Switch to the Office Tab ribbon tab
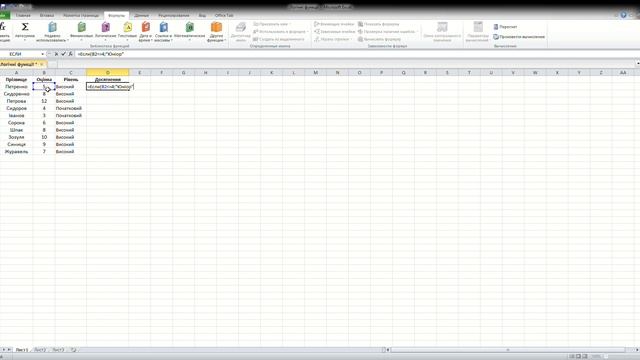This screenshot has height=360, width=640. pyautogui.click(x=224, y=16)
